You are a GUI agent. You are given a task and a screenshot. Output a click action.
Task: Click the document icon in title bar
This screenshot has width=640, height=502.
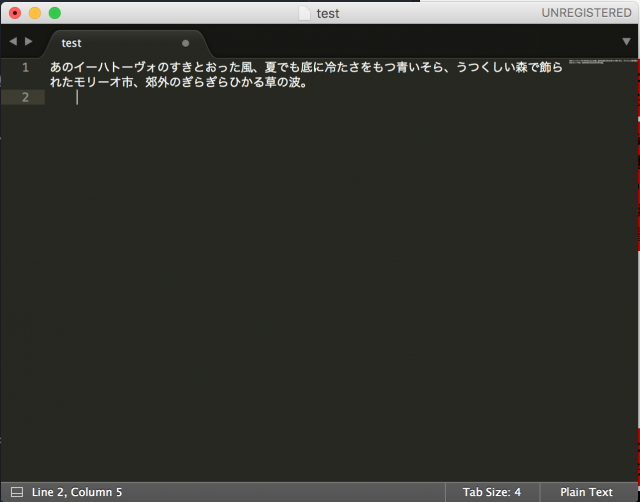tap(305, 13)
